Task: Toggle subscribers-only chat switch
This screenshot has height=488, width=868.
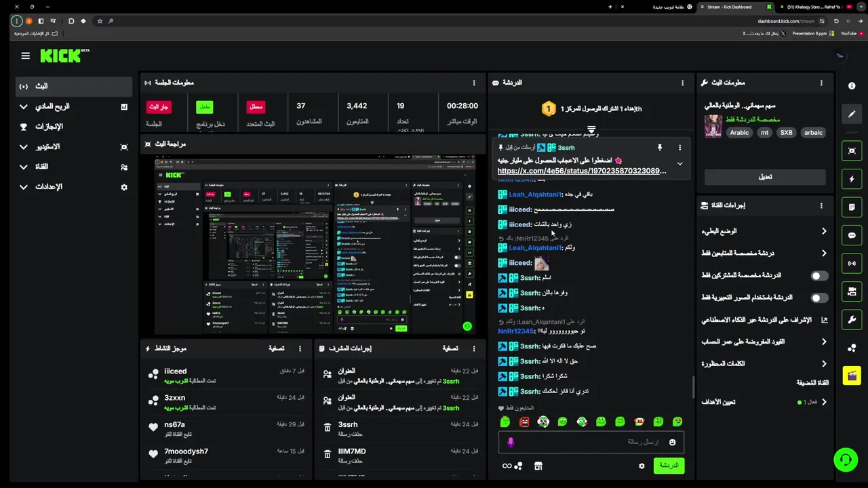Action: coord(819,276)
